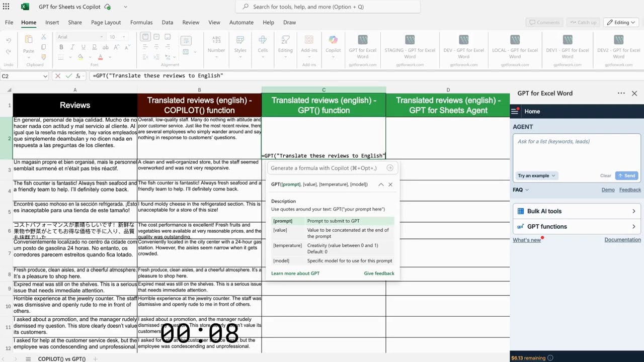Switch to the Review ribbon tab
This screenshot has width=644, height=362.
pos(191,23)
